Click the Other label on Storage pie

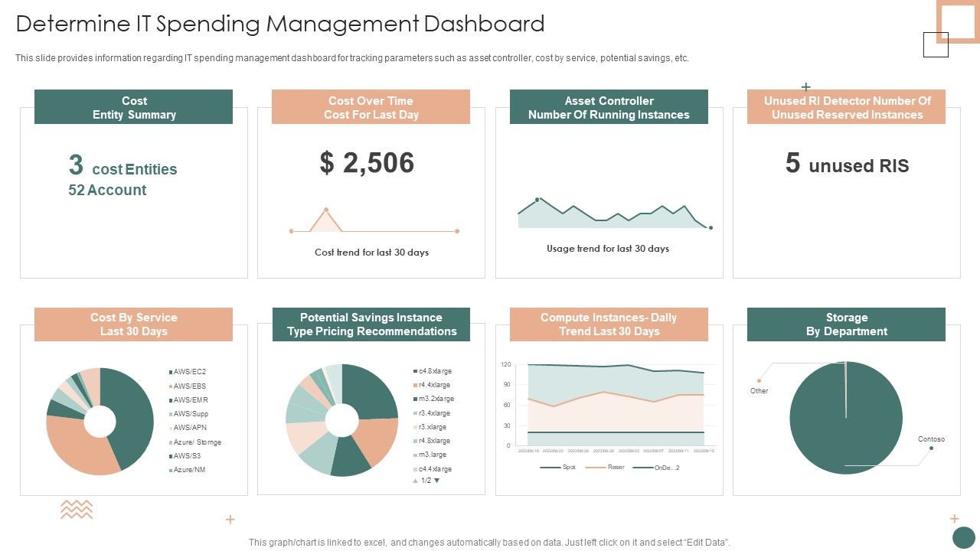tap(759, 391)
